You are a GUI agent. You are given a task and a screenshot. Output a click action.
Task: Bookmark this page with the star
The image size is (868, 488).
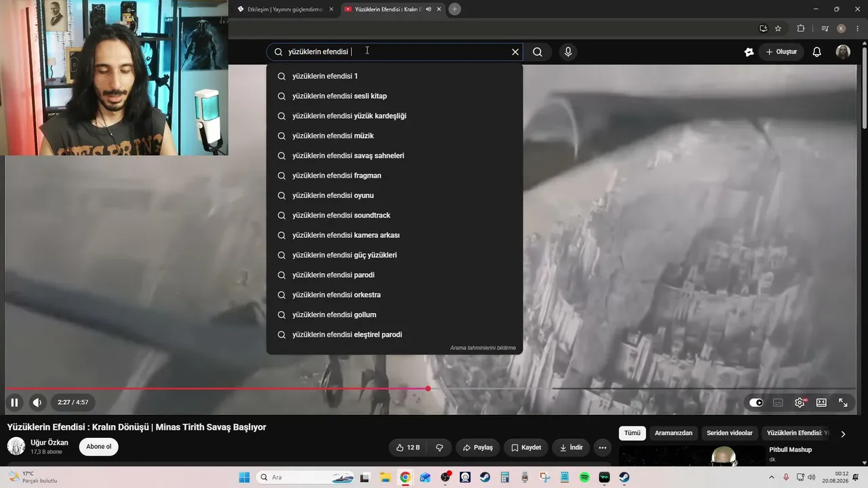point(778,28)
